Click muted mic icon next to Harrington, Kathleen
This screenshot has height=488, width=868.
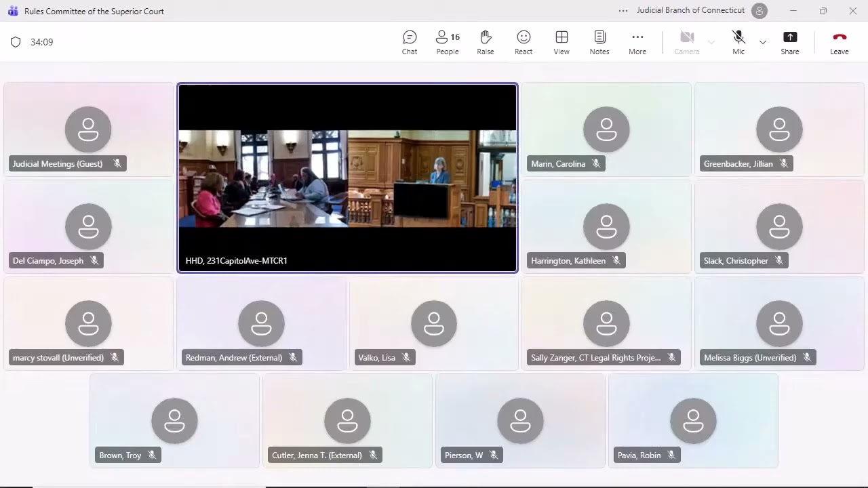pos(616,260)
